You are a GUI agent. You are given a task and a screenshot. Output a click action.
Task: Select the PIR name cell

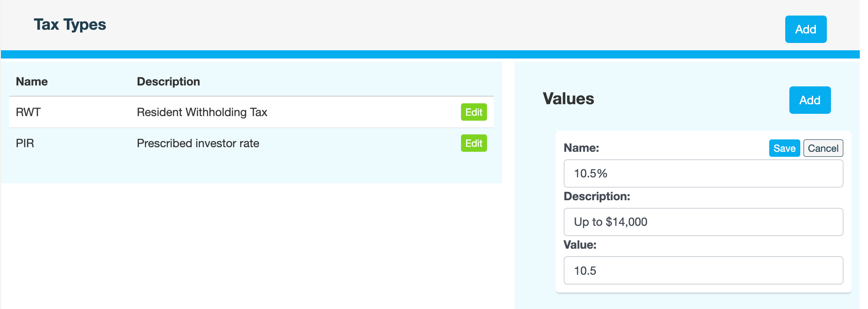click(25, 143)
